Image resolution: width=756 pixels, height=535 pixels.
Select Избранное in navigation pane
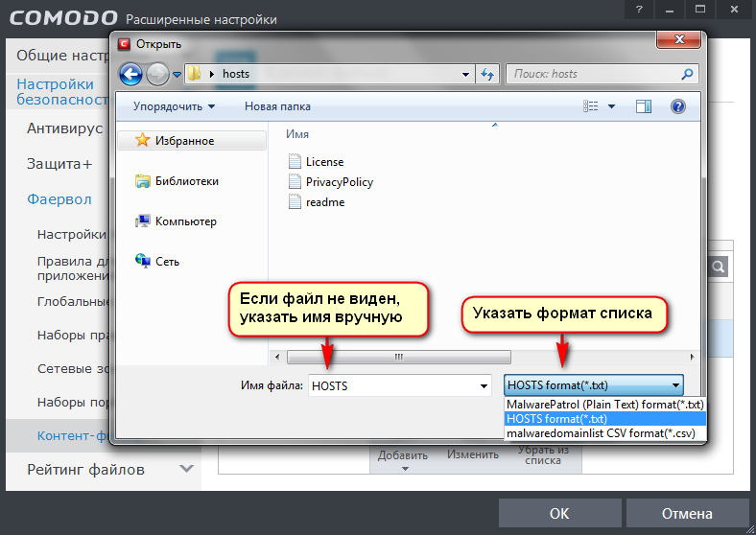click(x=192, y=141)
